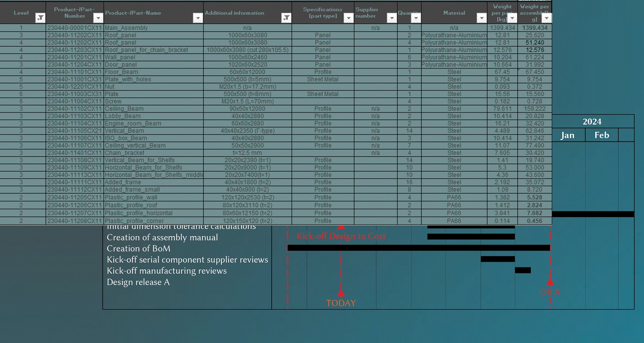Image resolution: width=644 pixels, height=343 pixels.
Task: Select the Creation of BoM task bar
Action: pos(419,248)
